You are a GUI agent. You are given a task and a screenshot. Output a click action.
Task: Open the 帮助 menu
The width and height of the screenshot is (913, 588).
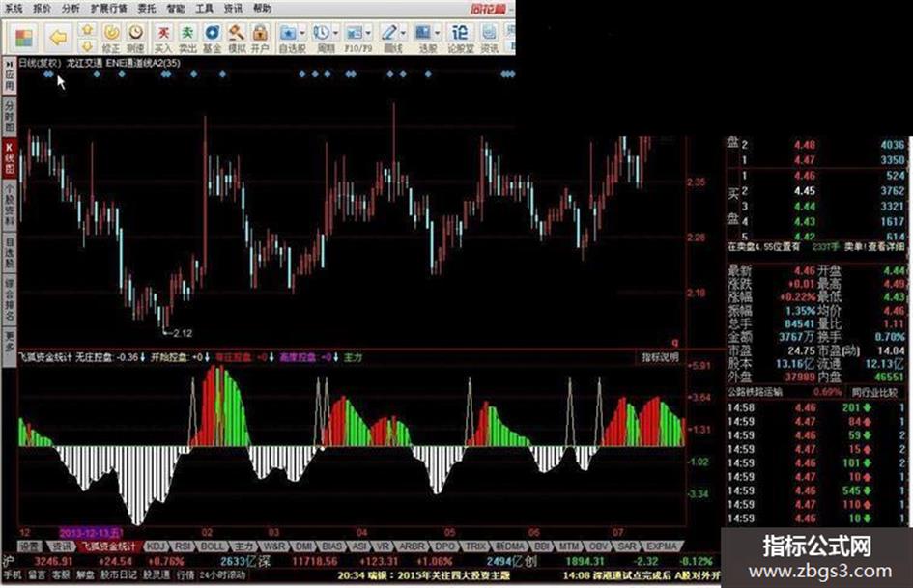point(262,8)
